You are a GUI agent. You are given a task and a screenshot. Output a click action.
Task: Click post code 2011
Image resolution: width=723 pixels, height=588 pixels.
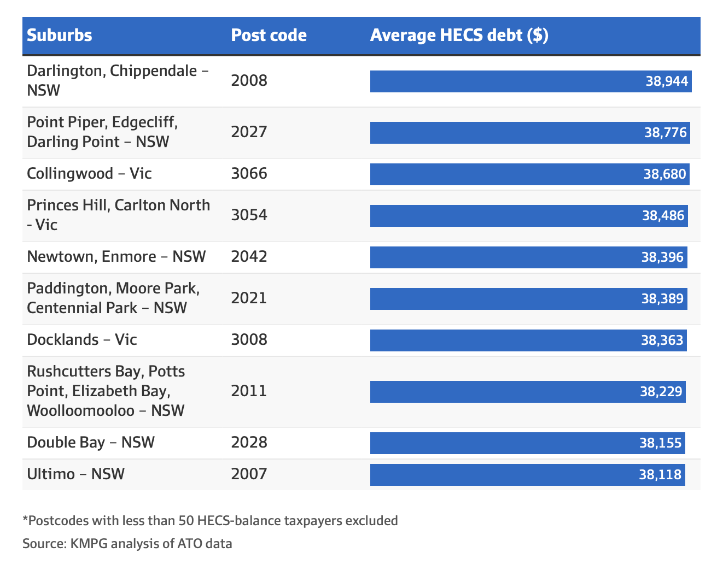click(x=249, y=391)
